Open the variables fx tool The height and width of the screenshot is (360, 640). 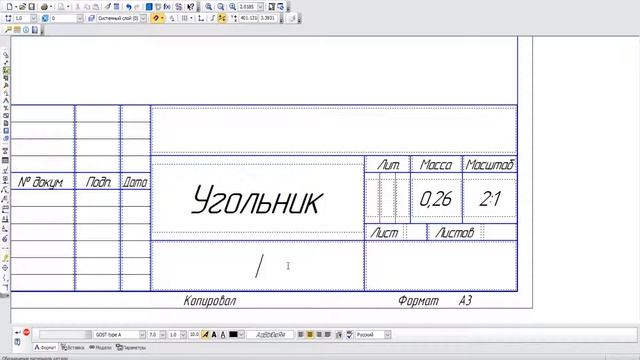click(167, 7)
